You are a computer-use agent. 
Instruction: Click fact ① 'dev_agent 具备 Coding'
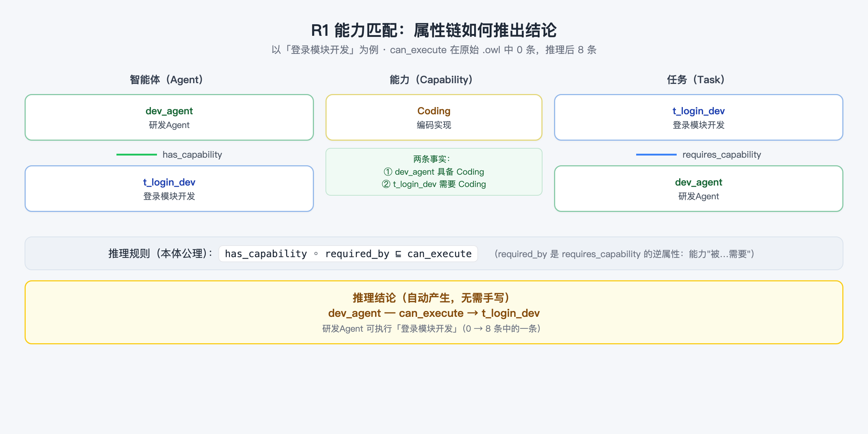point(434,172)
